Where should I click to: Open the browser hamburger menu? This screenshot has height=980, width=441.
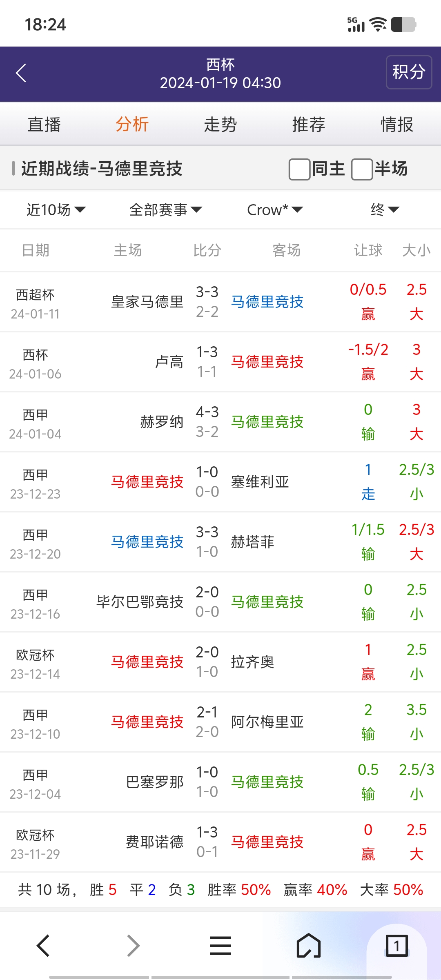tap(220, 946)
